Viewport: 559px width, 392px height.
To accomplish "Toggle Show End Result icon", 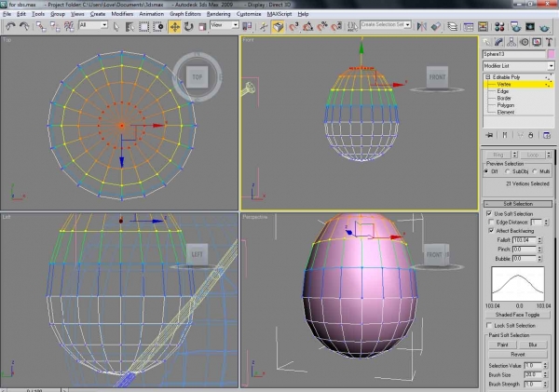I will 504,135.
